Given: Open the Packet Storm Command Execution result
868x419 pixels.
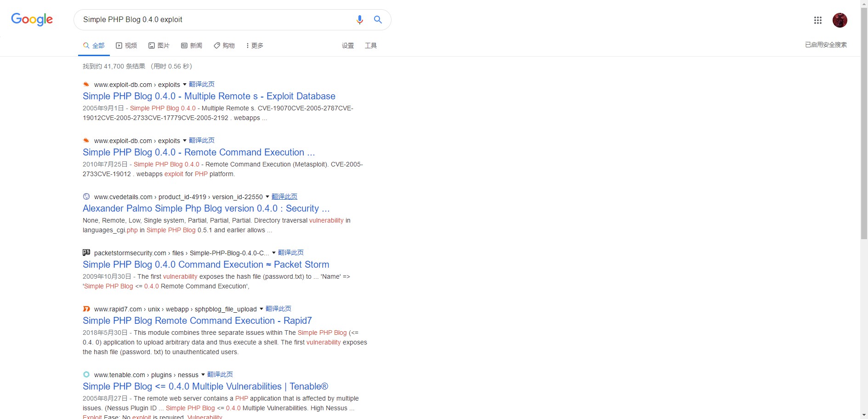Looking at the screenshot, I should coord(206,264).
